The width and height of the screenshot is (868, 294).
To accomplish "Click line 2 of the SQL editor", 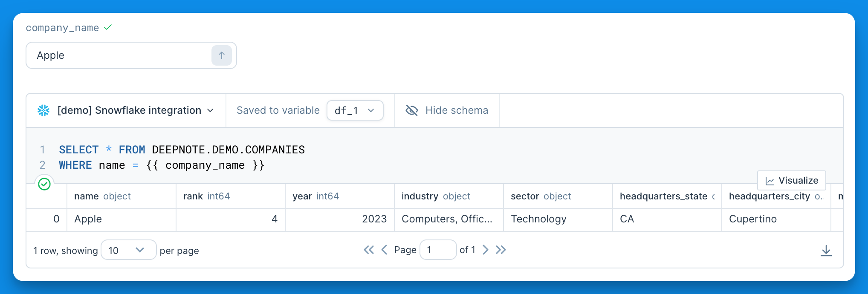I will [x=162, y=165].
